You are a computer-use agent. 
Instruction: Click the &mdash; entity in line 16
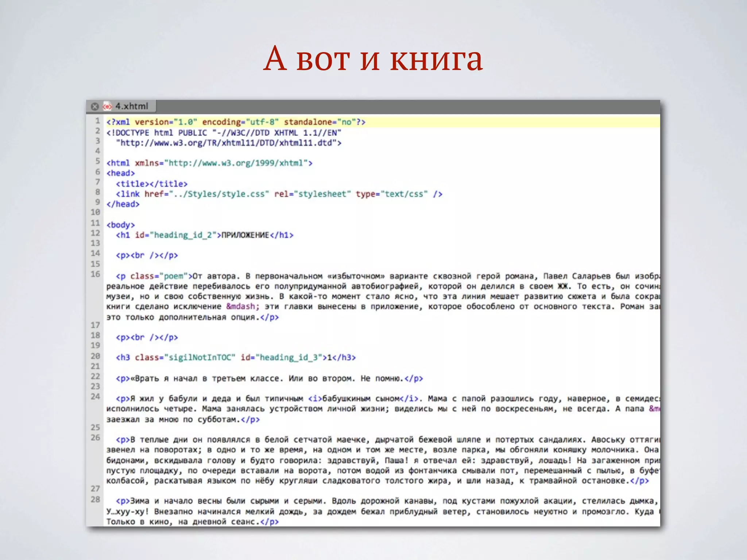243,307
